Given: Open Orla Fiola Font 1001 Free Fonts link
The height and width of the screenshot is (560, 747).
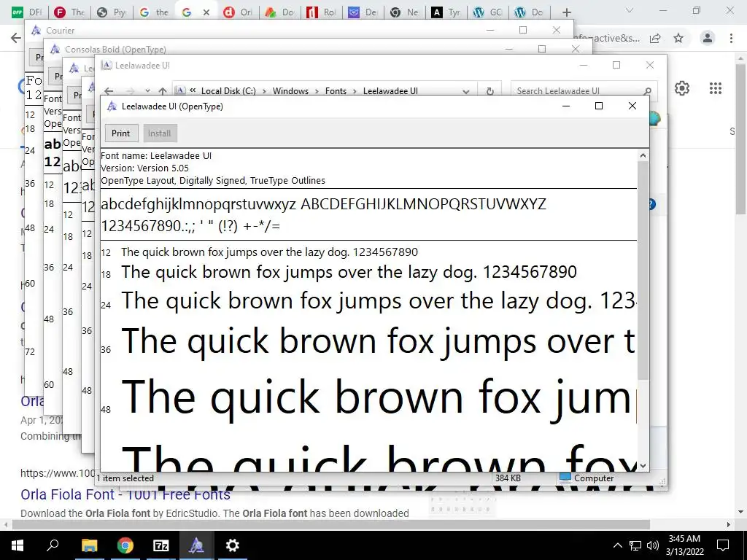Looking at the screenshot, I should [125, 495].
